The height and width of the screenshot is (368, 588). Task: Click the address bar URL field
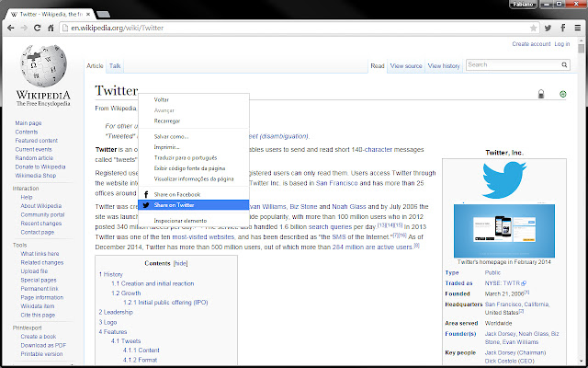[298, 29]
